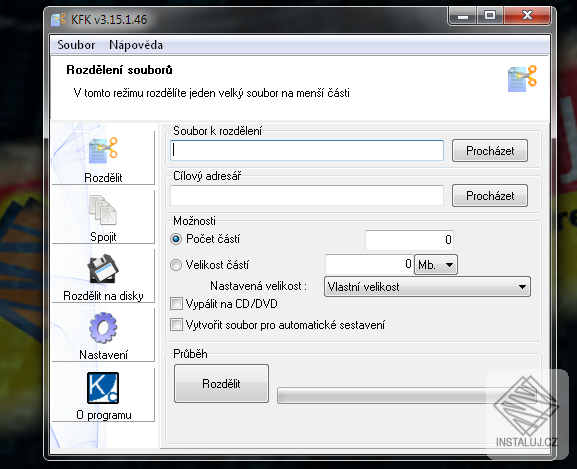The image size is (577, 469).
Task: Open Nastavení gear icon
Action: 103,328
